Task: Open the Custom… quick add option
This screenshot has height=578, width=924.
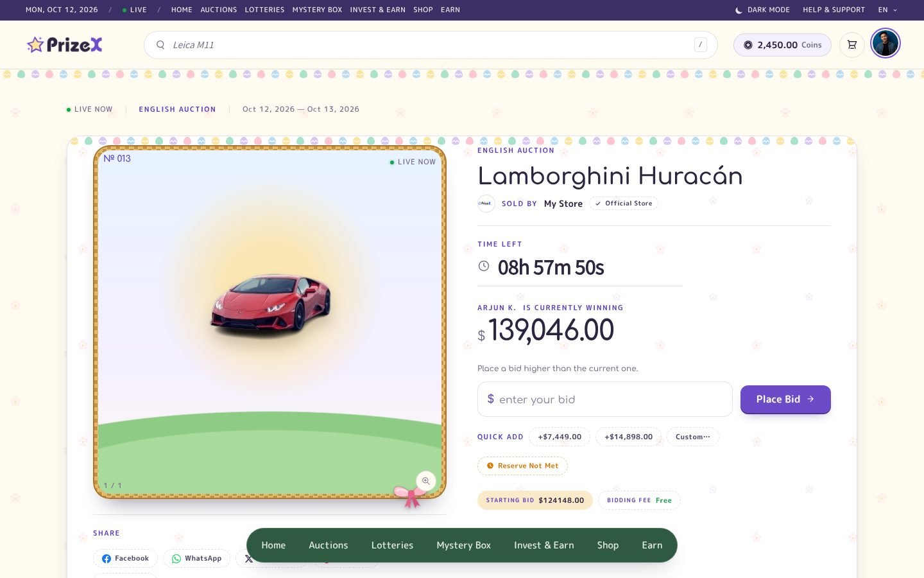Action: click(693, 437)
